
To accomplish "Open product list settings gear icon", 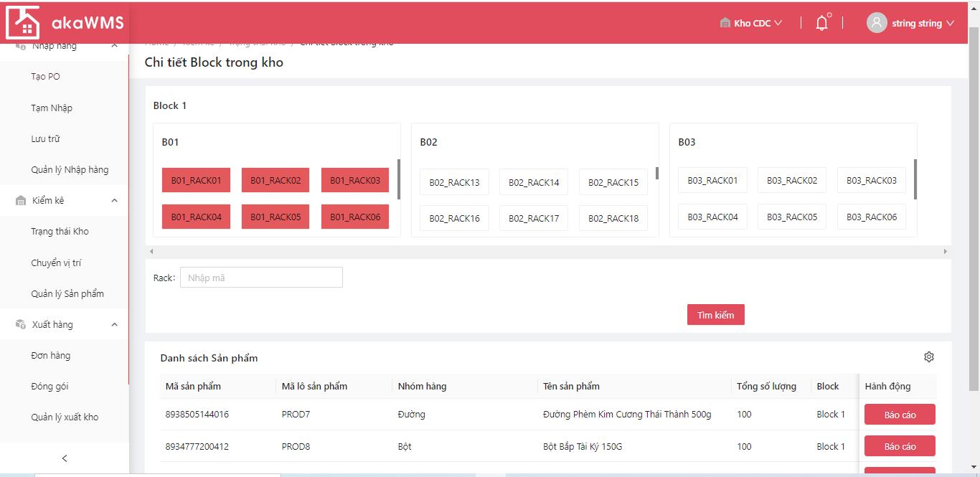I will 929,357.
